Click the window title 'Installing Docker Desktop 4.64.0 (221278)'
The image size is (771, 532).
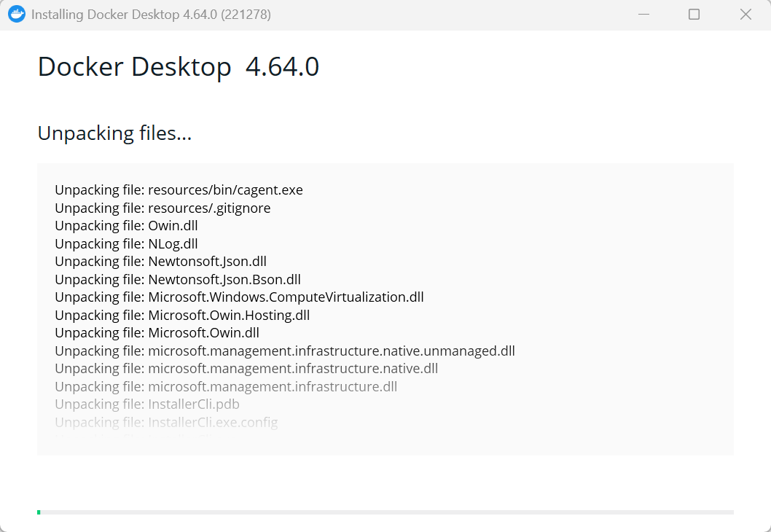[x=151, y=15]
